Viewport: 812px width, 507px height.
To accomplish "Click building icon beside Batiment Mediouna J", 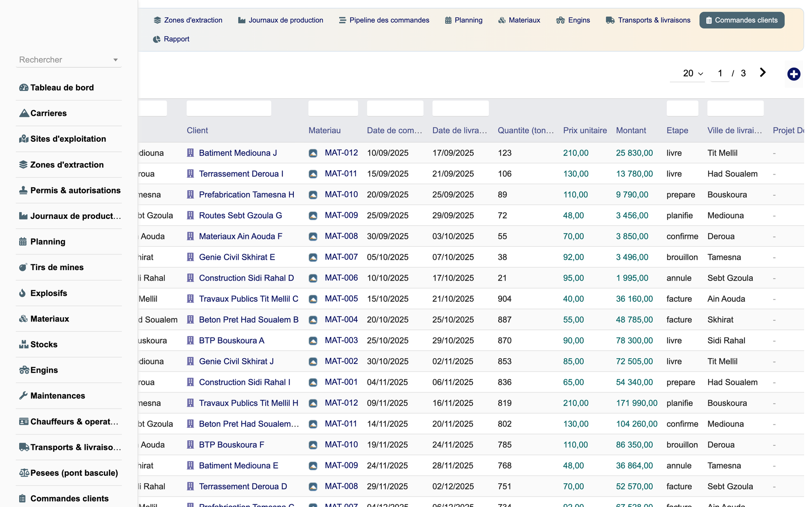I will pyautogui.click(x=190, y=153).
